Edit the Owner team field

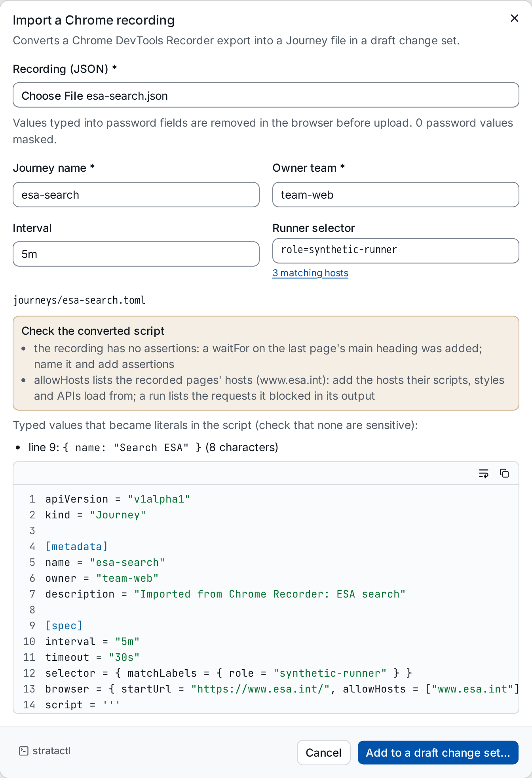[396, 195]
